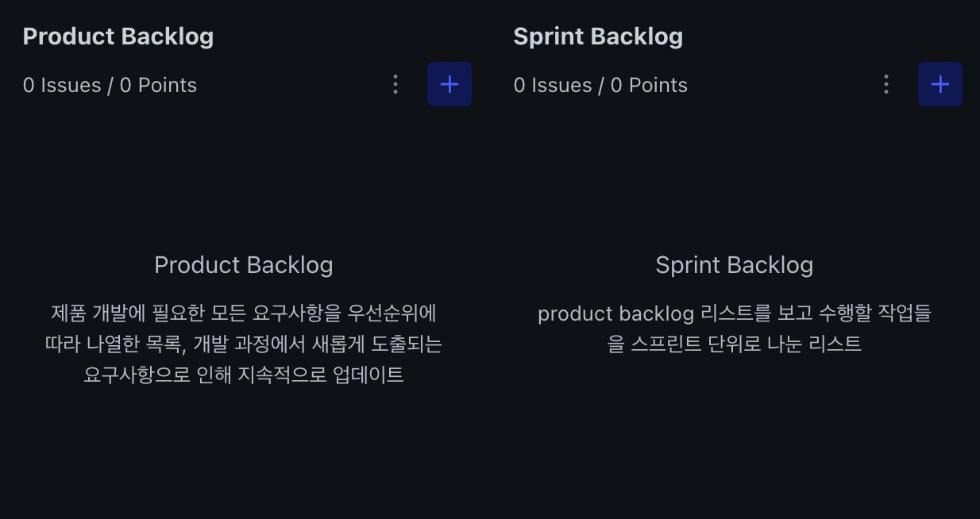The width and height of the screenshot is (980, 519).
Task: Select the add issue icon under Sprint Backlog
Action: tap(940, 83)
